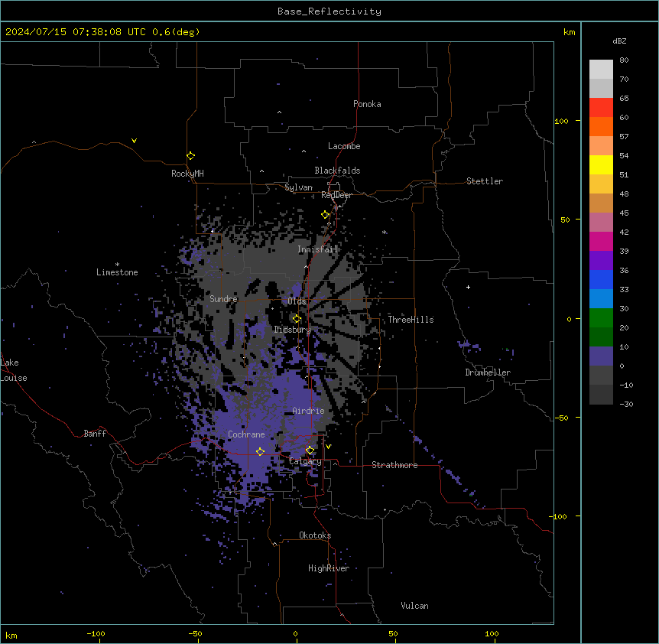Click the 80 value on the dBZ legend
The image size is (659, 644).
tap(624, 60)
